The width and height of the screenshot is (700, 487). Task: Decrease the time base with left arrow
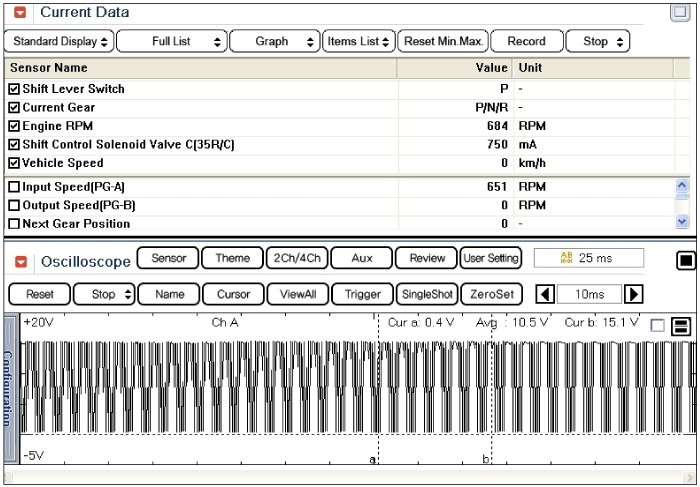tap(545, 295)
